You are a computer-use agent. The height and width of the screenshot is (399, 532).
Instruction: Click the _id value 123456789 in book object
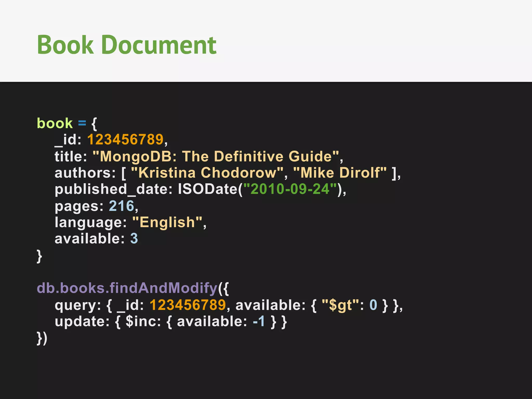click(x=125, y=139)
